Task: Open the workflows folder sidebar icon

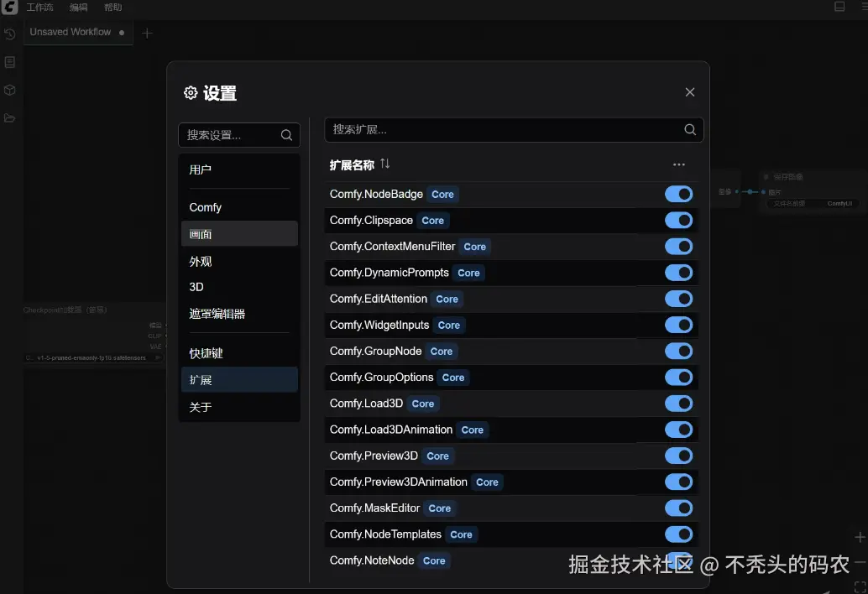Action: pos(9,117)
